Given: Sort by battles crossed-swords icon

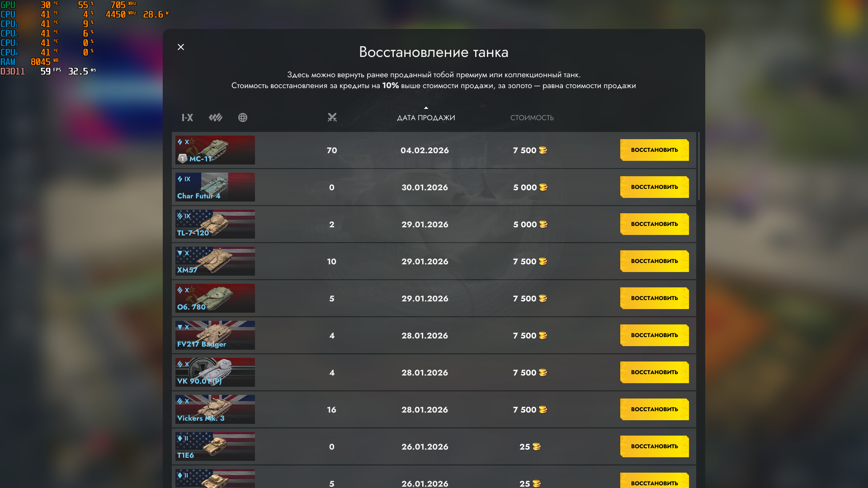Looking at the screenshot, I should (x=332, y=117).
